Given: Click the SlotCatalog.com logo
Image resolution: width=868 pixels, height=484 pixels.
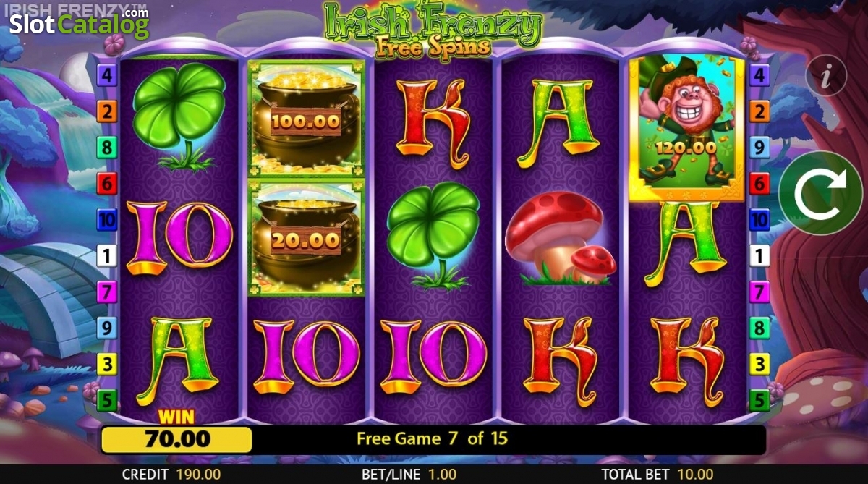Looking at the screenshot, I should tap(79, 22).
